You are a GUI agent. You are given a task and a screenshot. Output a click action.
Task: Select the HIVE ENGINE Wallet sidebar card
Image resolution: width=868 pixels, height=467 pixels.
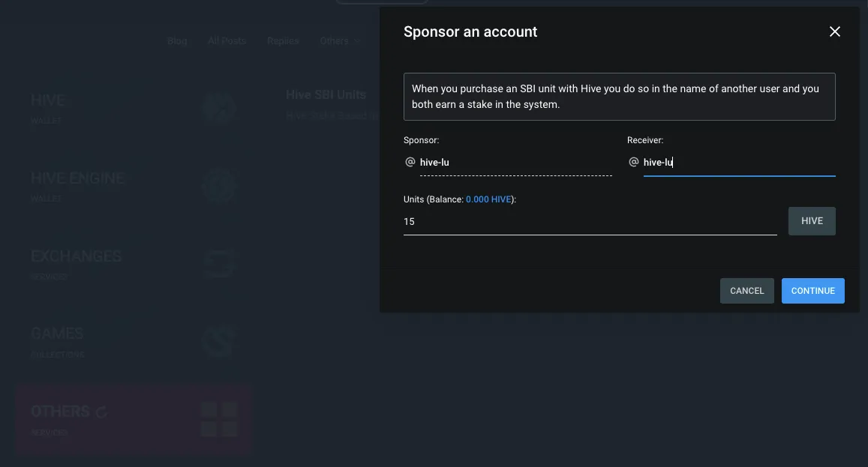(134, 187)
